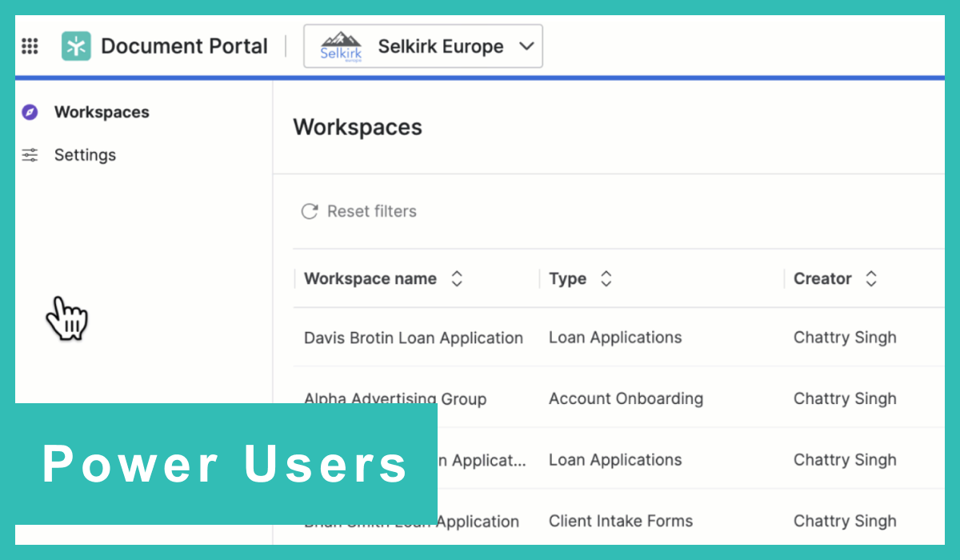Select the Account Onboarding type cell

pos(626,398)
